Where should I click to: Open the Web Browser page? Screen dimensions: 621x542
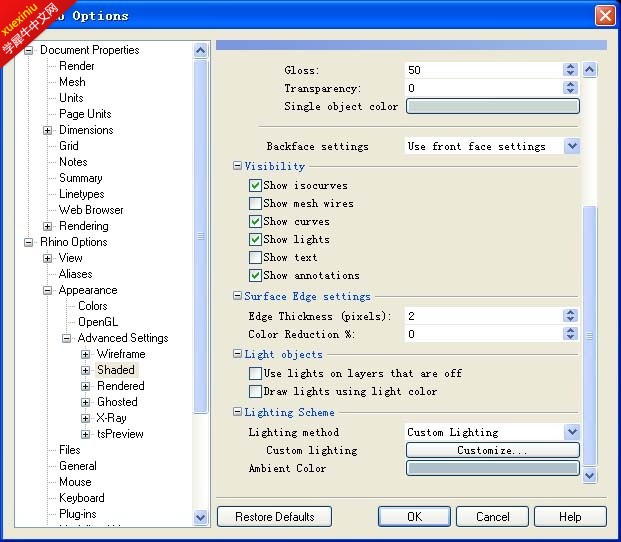click(91, 210)
